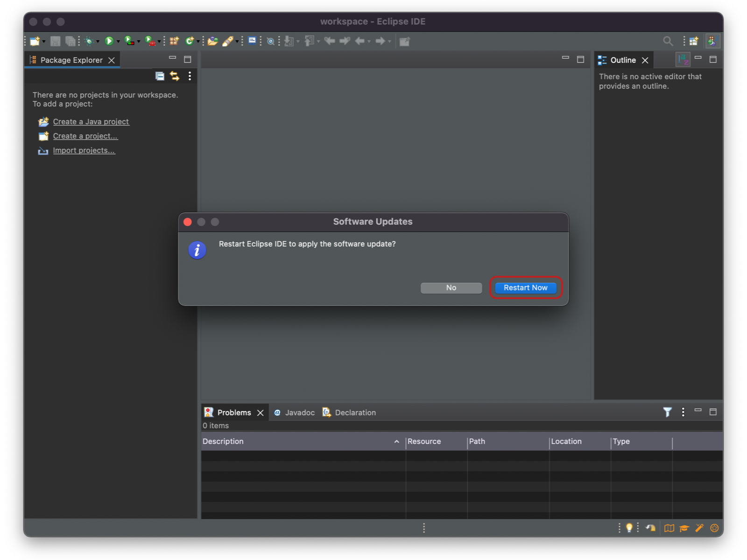The height and width of the screenshot is (560, 747).
Task: Click the blue Toggle Word Wrap monitor icon
Action: 252,41
